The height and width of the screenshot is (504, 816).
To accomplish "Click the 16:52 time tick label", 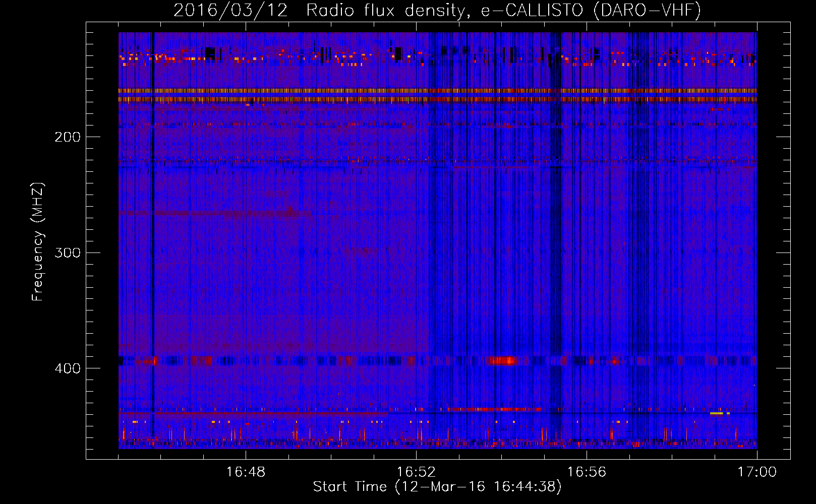I will pyautogui.click(x=416, y=472).
